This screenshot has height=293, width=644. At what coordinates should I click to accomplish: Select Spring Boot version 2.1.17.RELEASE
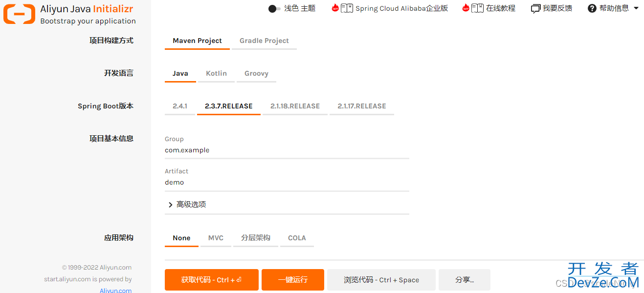pyautogui.click(x=362, y=106)
